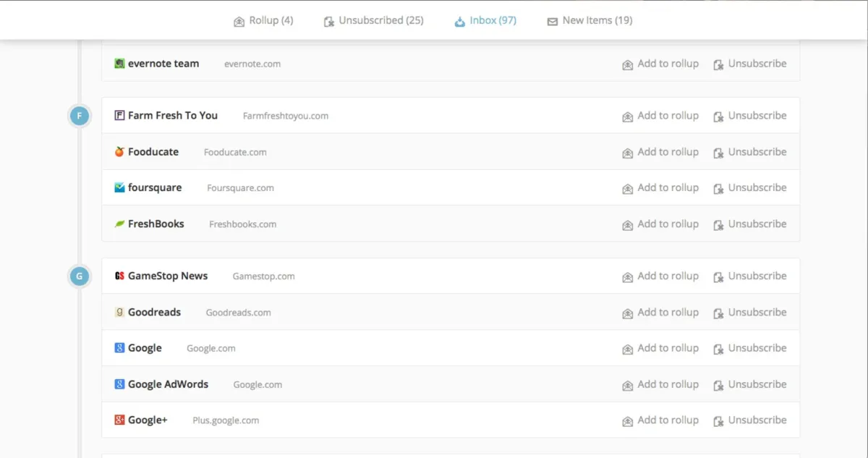
Task: Jump to the F letter marker
Action: point(80,116)
